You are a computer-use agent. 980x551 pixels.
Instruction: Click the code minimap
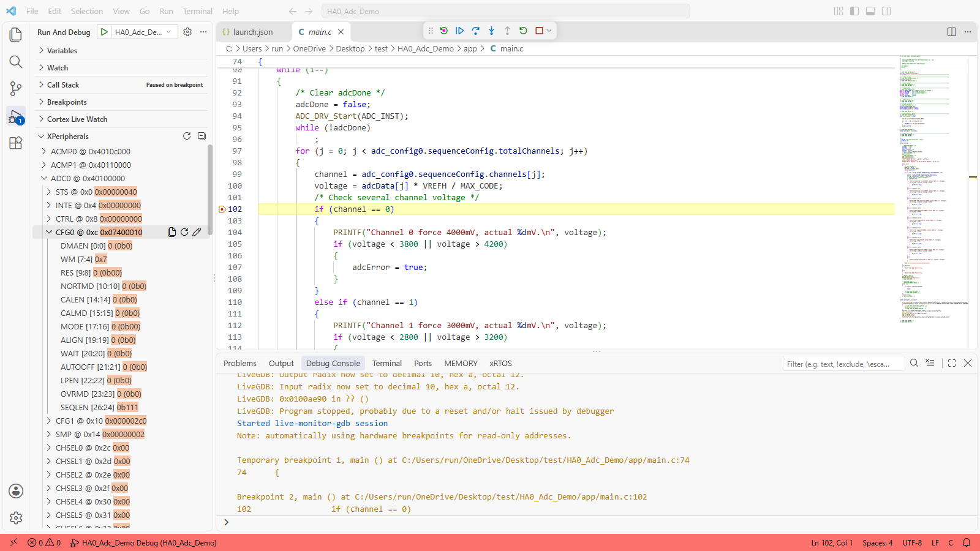click(x=933, y=190)
